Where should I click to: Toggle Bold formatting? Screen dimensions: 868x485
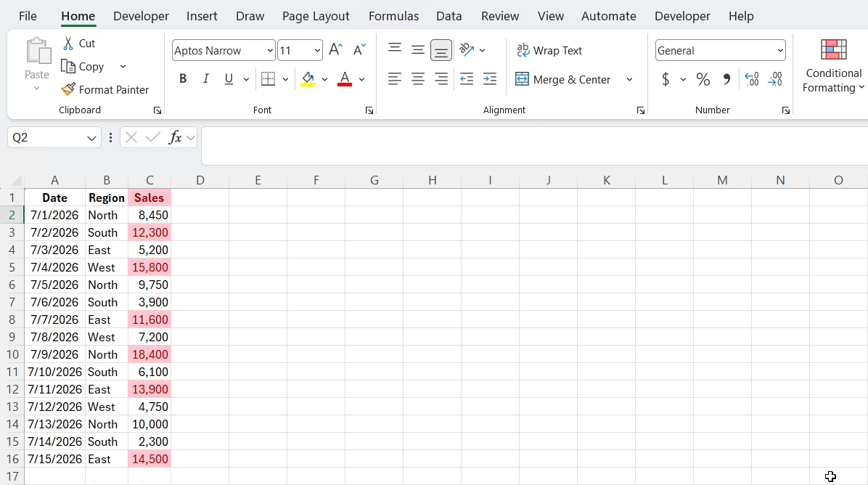(183, 79)
